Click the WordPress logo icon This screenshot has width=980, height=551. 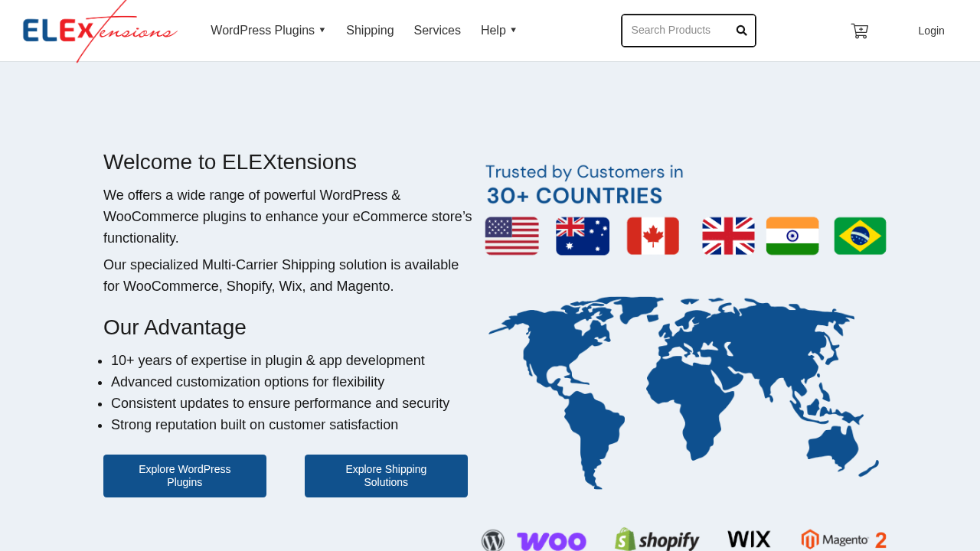(x=493, y=540)
